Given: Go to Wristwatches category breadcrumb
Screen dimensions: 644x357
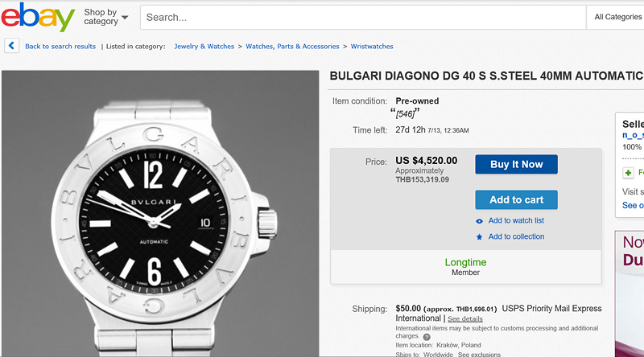Looking at the screenshot, I should tap(372, 47).
